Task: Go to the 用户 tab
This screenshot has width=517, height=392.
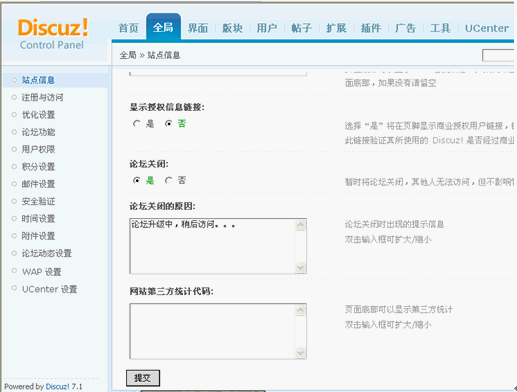Action: coord(267,28)
